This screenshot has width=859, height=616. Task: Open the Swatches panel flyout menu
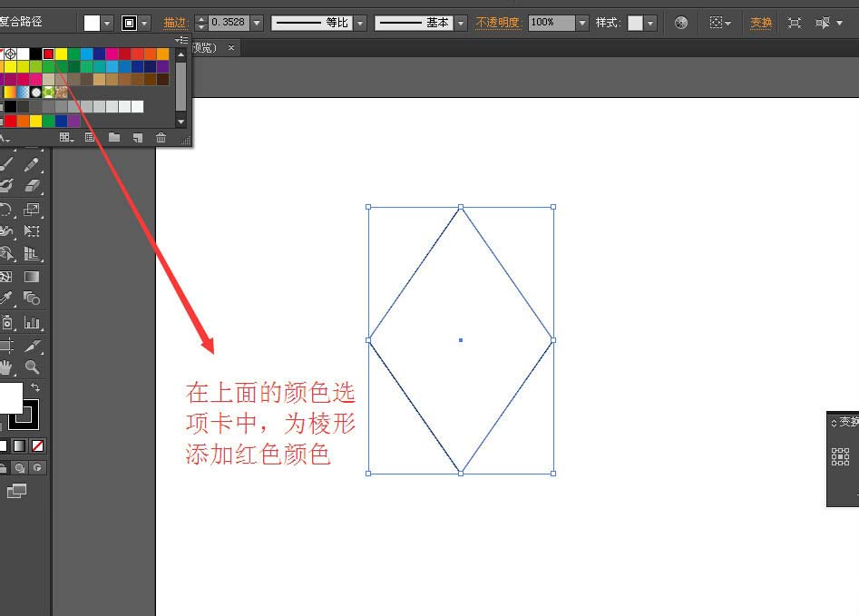pyautogui.click(x=181, y=39)
